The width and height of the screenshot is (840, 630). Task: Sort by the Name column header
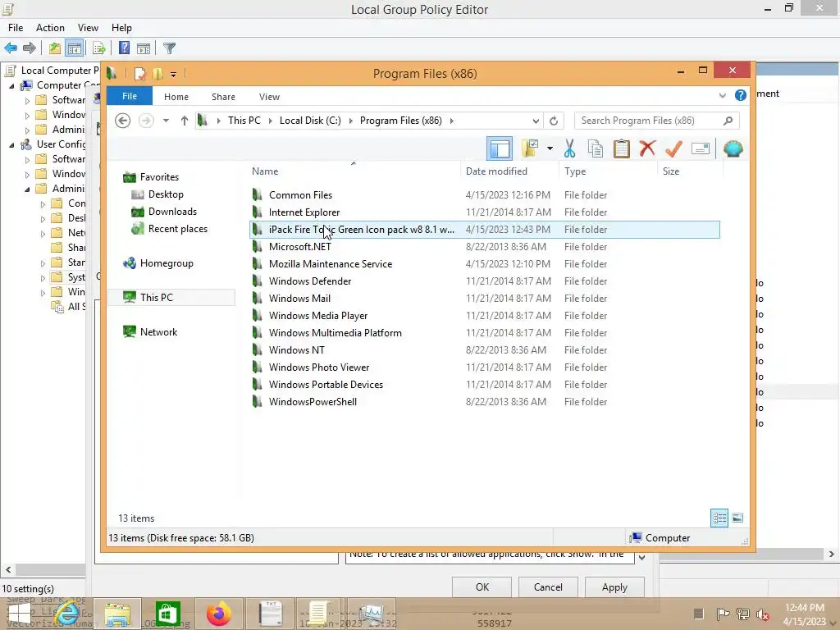(x=354, y=171)
